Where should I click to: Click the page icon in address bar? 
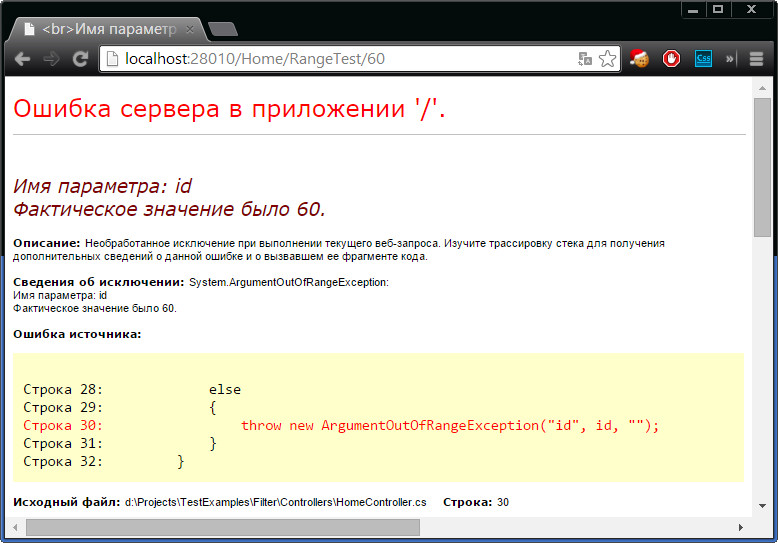coord(113,59)
